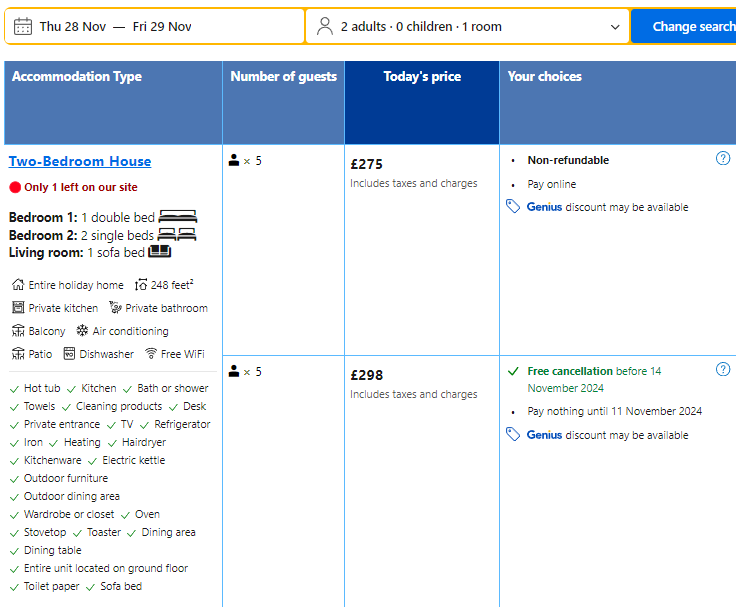Screen dimensions: 736x607
Task: Click the red Only 1 left dot
Action: click(15, 187)
